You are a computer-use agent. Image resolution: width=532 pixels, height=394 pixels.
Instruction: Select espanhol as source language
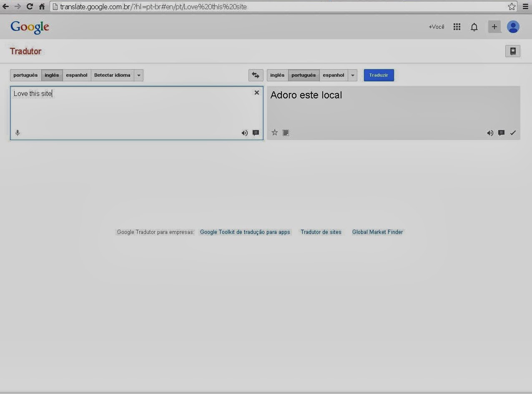(77, 75)
